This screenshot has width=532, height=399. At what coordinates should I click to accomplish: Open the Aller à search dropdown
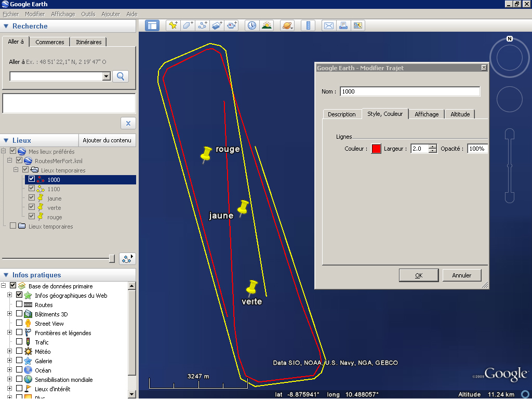point(107,76)
